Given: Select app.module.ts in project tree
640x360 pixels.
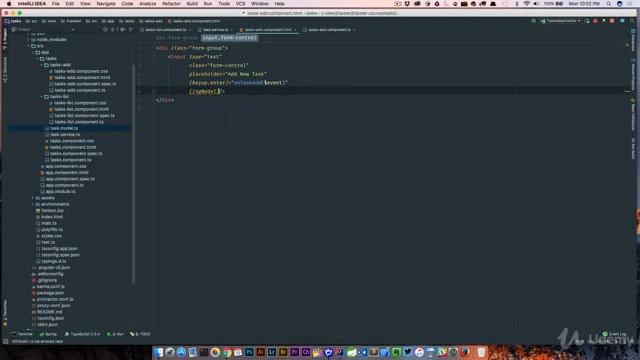Looking at the screenshot, I should point(60,191).
